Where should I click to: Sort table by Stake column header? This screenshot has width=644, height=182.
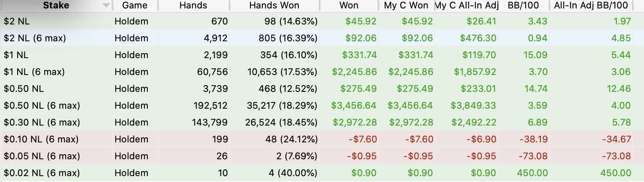(x=56, y=6)
